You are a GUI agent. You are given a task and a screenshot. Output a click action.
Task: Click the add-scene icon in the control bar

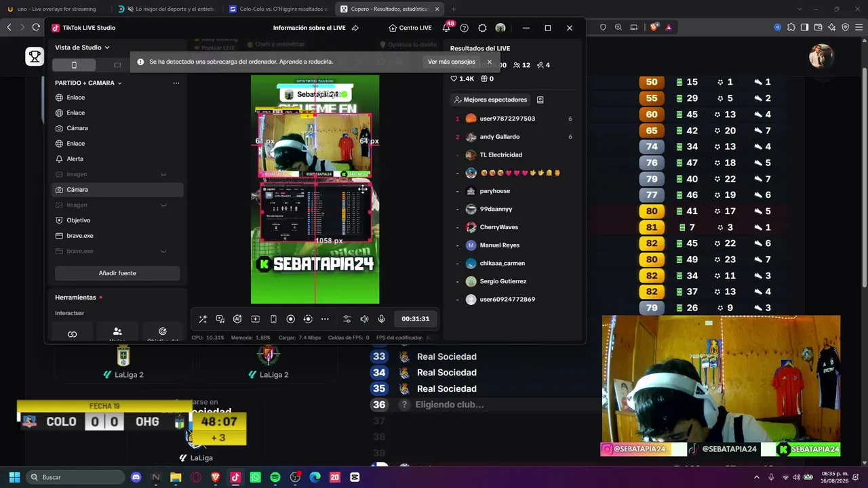[x=255, y=319]
